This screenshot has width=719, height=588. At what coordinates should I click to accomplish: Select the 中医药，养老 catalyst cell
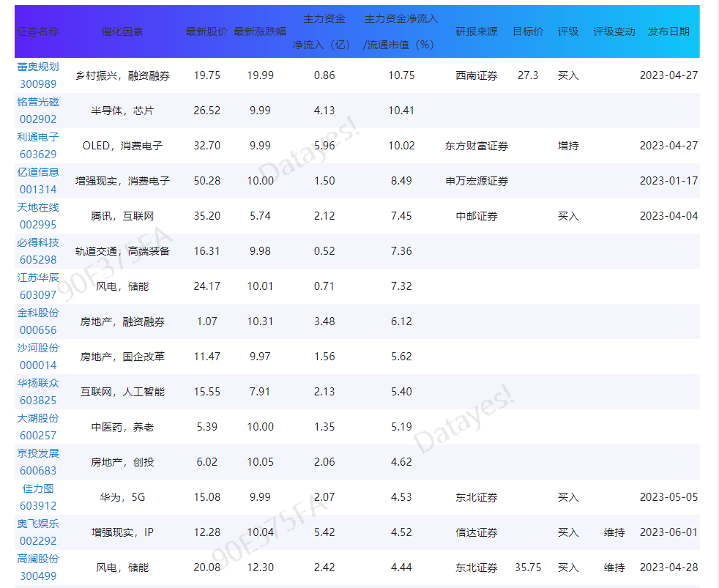pyautogui.click(x=122, y=427)
